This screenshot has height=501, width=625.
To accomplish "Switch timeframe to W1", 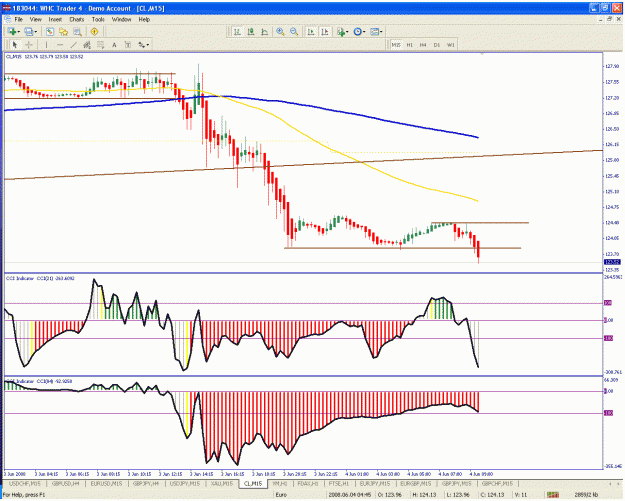I will point(450,45).
